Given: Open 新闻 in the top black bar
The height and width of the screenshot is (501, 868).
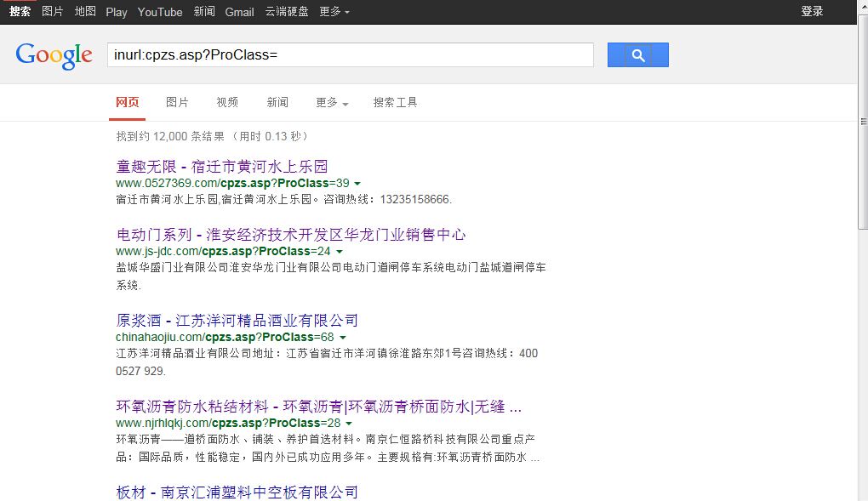Looking at the screenshot, I should click(x=204, y=12).
